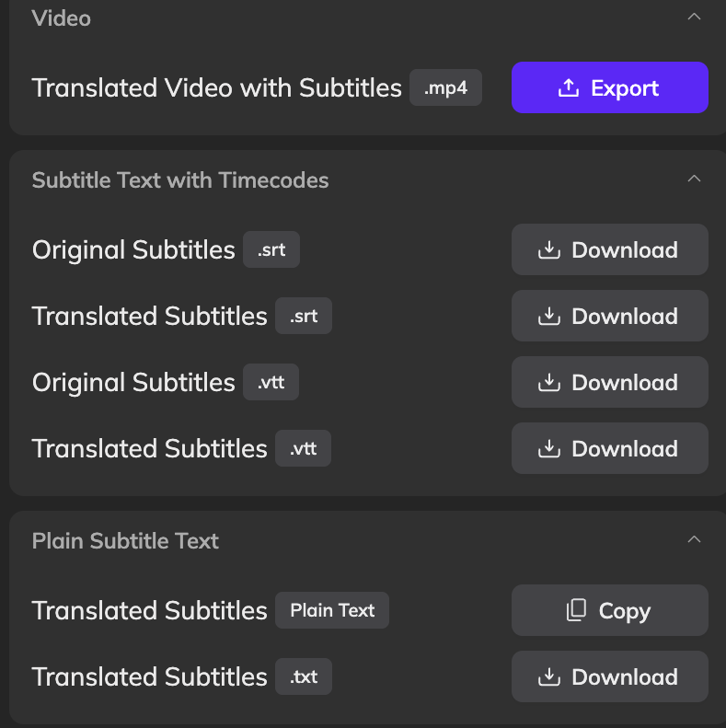This screenshot has height=728, width=726.
Task: Click download icon for Translated Subtitles .vtt
Action: click(x=549, y=449)
